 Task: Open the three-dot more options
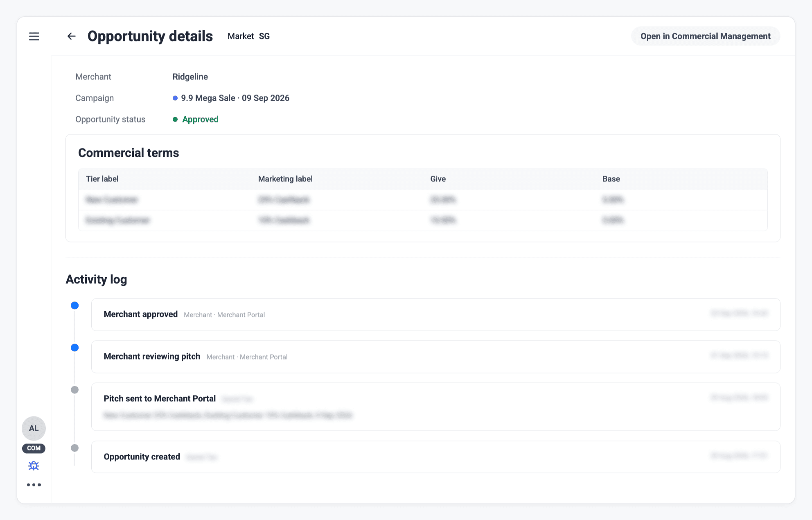[34, 485]
